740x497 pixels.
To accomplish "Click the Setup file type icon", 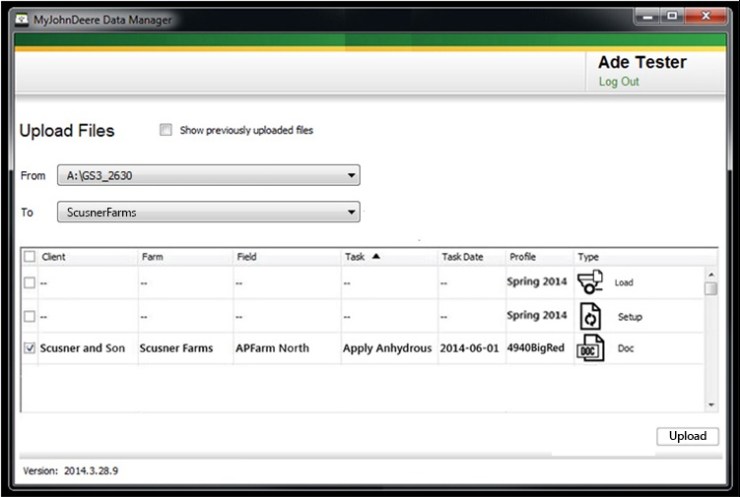I will pyautogui.click(x=590, y=316).
